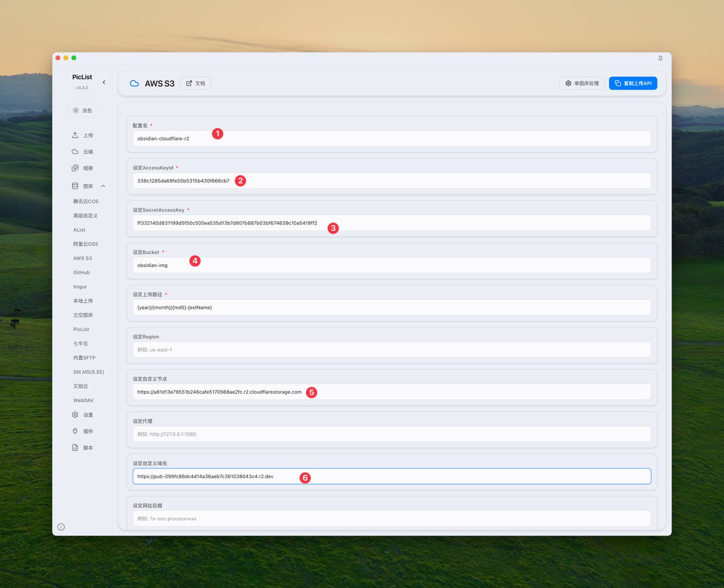Toggle the 浅色 theme button
Screen dimensions: 724x588
click(x=82, y=110)
